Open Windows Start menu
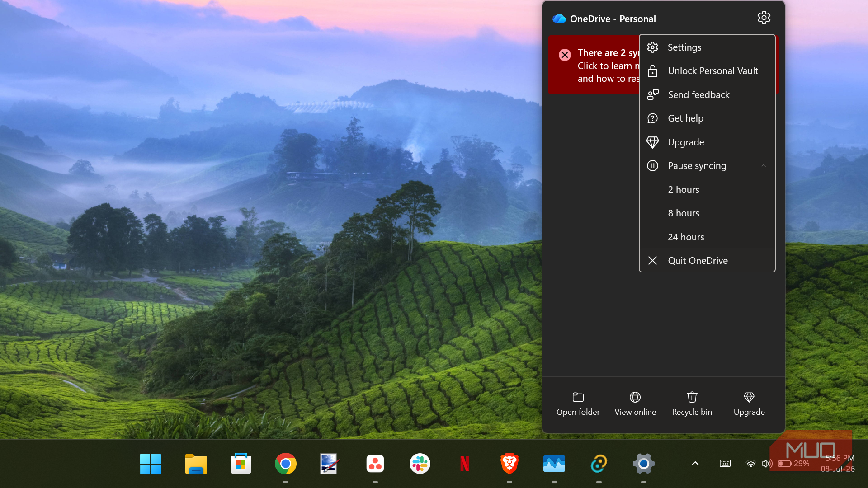The height and width of the screenshot is (488, 868). (x=151, y=464)
